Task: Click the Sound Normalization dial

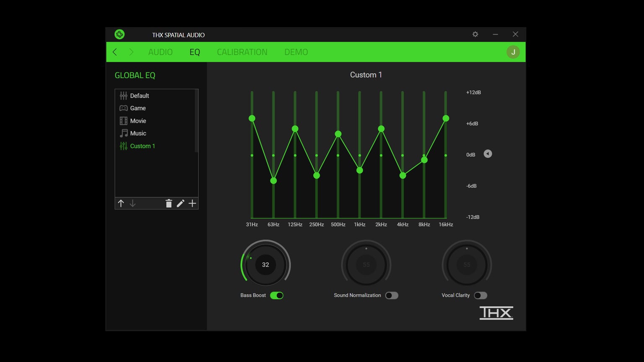Action: (366, 265)
